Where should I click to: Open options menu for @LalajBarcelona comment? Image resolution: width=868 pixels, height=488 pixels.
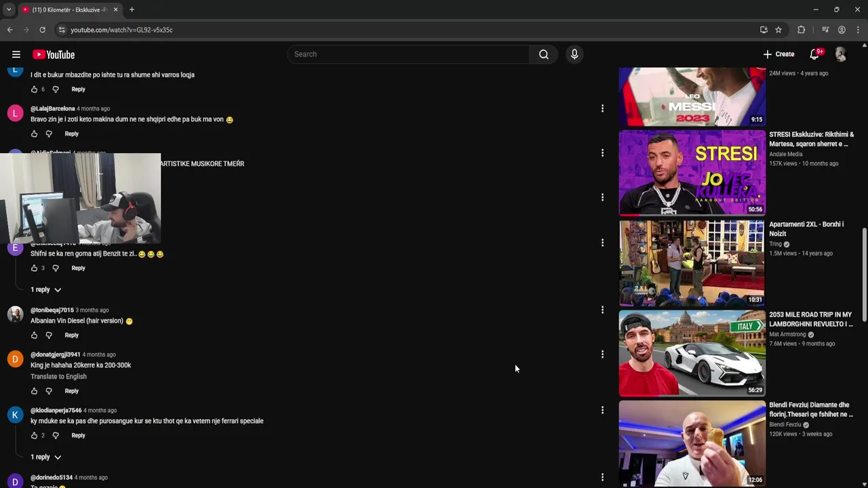(x=602, y=108)
